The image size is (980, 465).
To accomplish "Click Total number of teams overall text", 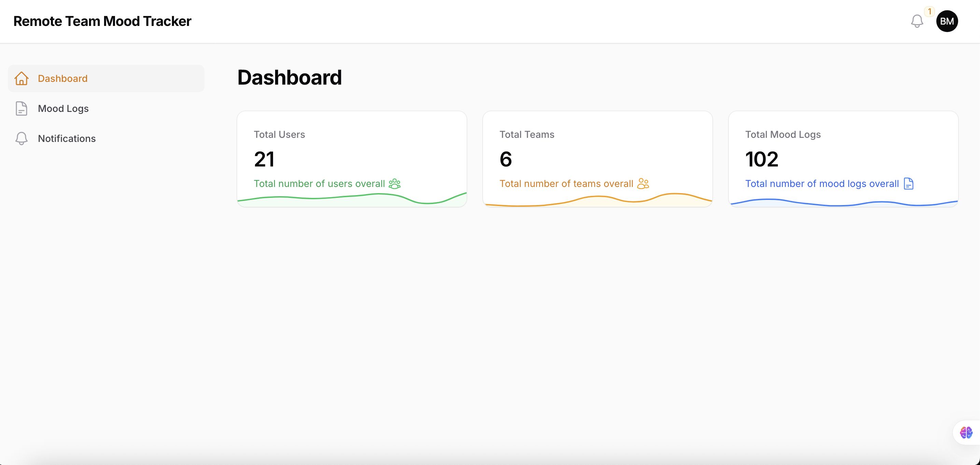I will click(566, 184).
